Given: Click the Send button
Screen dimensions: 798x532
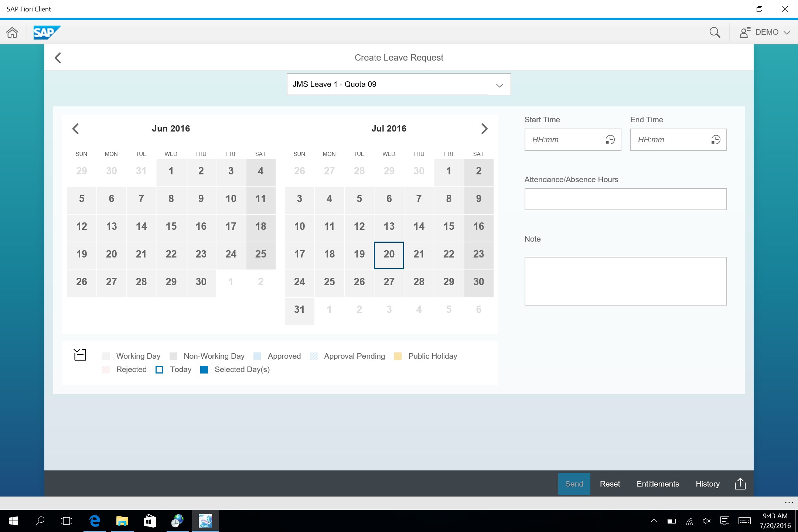Looking at the screenshot, I should [x=574, y=484].
